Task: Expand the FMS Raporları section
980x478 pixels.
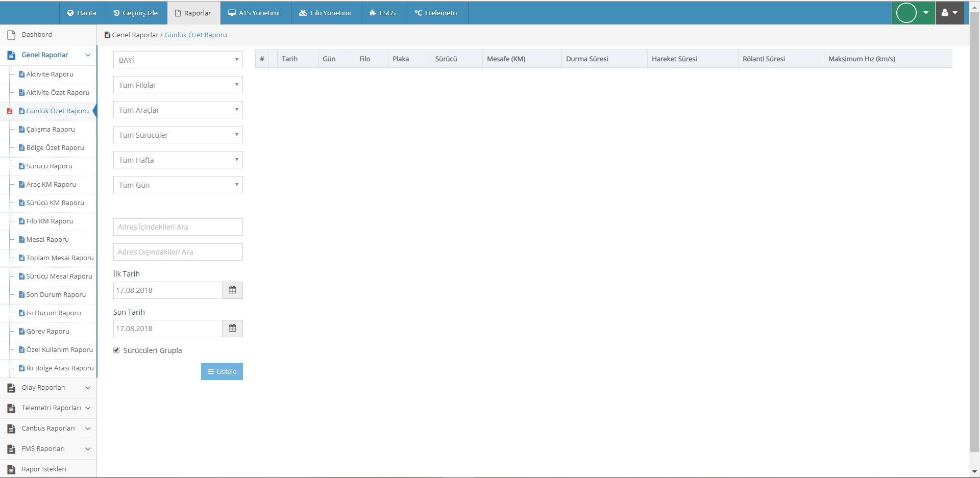Action: click(x=48, y=449)
